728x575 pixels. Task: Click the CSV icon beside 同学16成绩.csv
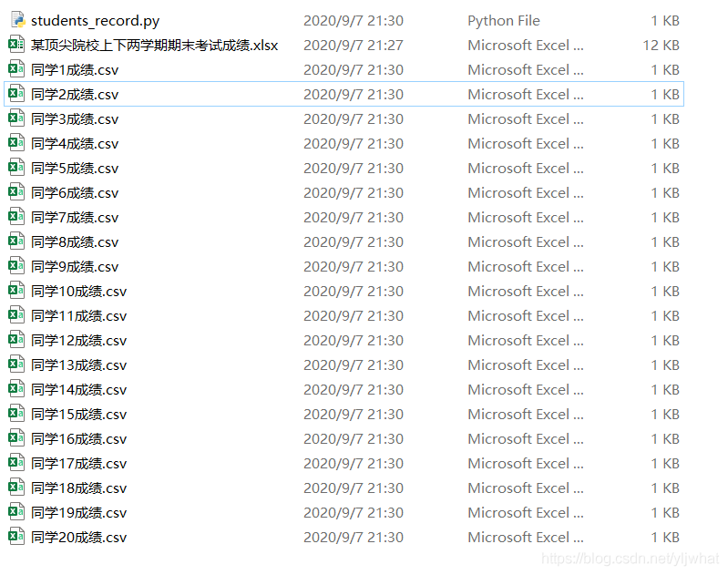(x=16, y=438)
